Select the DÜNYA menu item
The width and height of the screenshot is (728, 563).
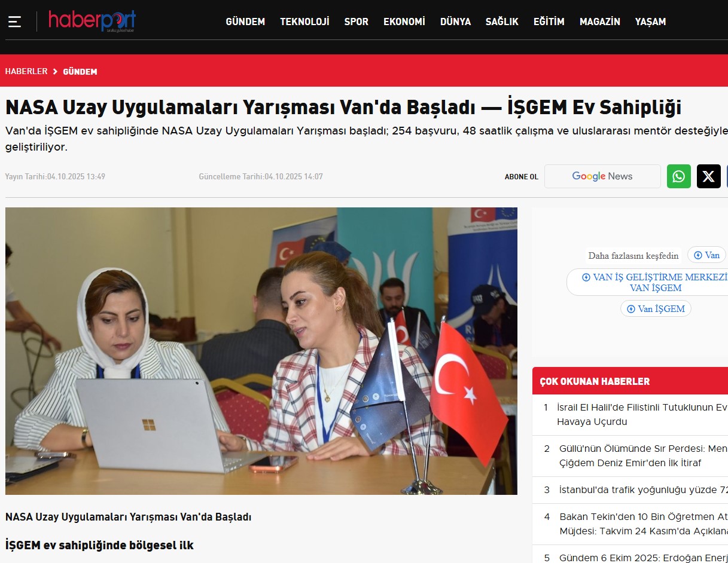tap(455, 22)
